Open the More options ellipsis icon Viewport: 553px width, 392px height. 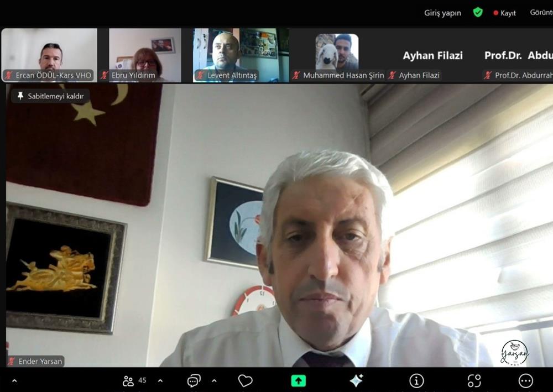(x=525, y=380)
